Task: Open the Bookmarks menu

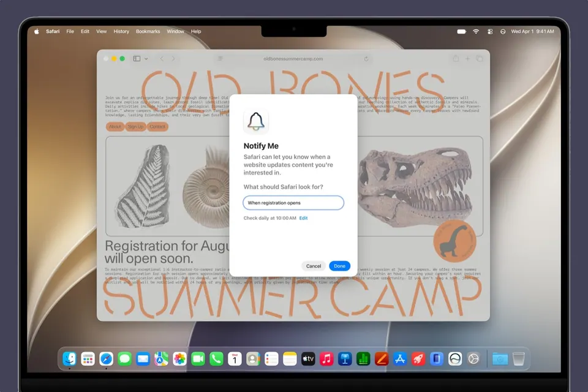Action: pos(148,31)
